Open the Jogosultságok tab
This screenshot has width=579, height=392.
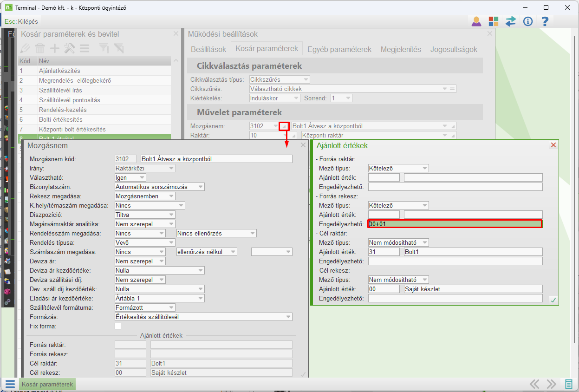point(453,49)
